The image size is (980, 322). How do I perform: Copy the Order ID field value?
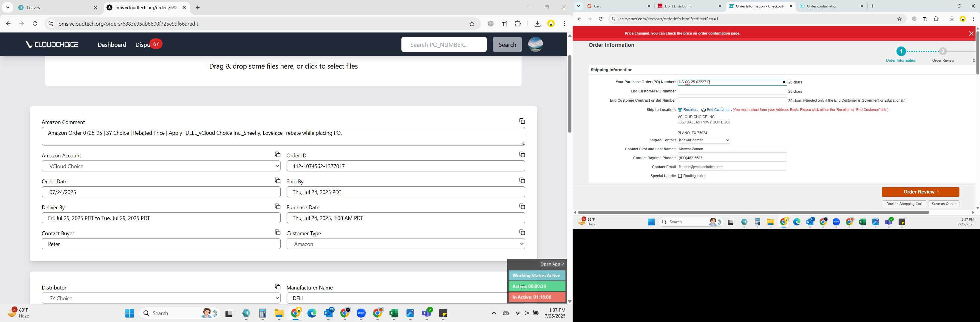[522, 155]
